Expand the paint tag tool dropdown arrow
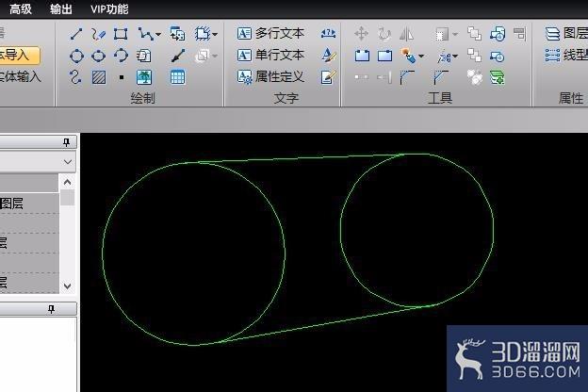The height and width of the screenshot is (392, 588). click(x=421, y=57)
